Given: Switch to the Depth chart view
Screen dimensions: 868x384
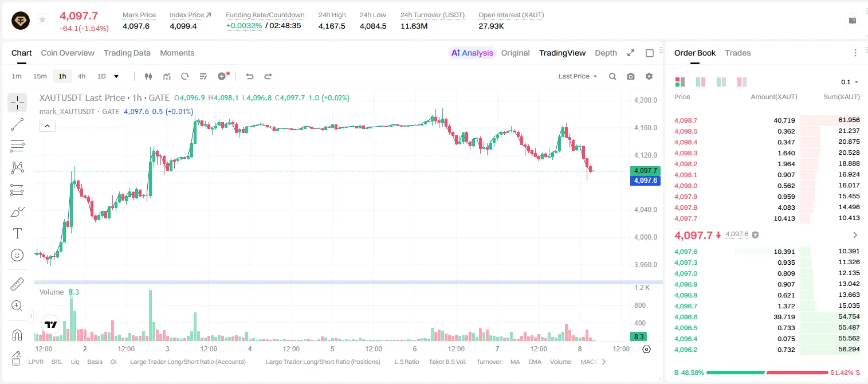Looking at the screenshot, I should (606, 53).
